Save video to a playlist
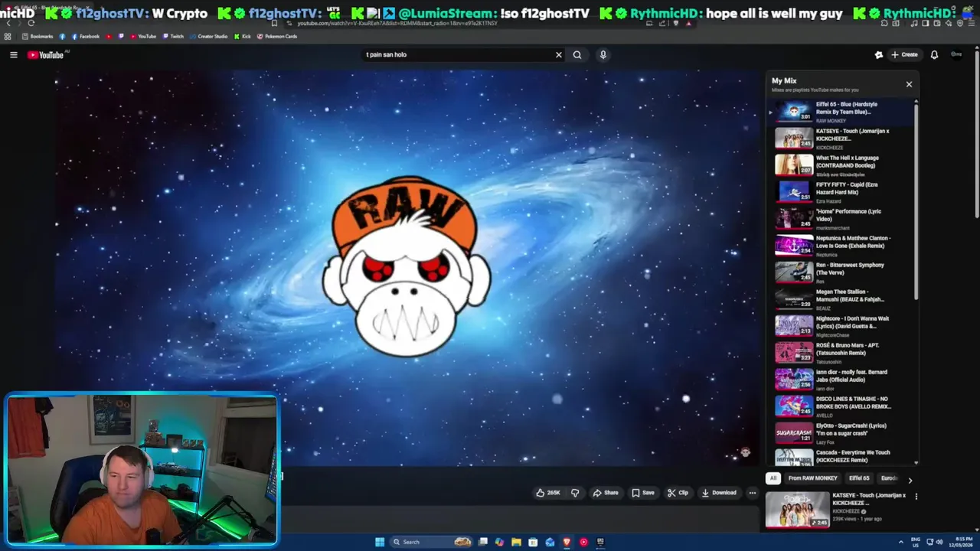Image resolution: width=980 pixels, height=551 pixels. 642,493
